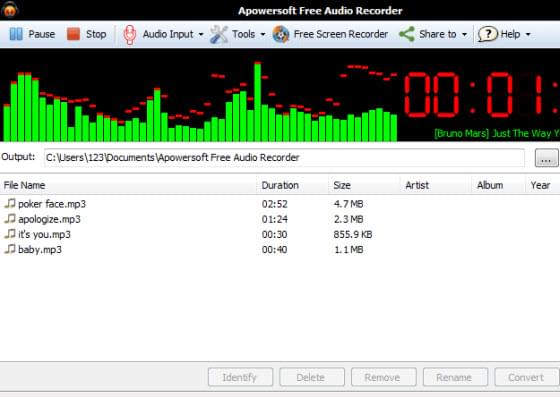Click the Output path text field
Image resolution: width=560 pixels, height=397 pixels.
[284, 158]
